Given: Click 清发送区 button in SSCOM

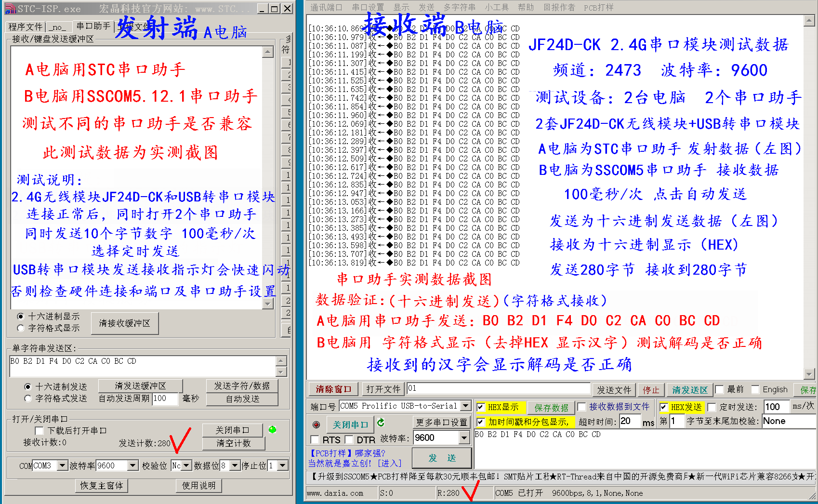Looking at the screenshot, I should (x=690, y=389).
